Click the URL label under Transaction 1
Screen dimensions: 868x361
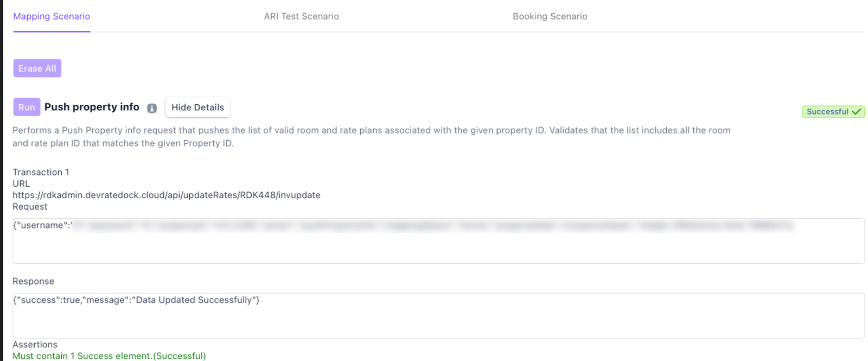coord(21,183)
